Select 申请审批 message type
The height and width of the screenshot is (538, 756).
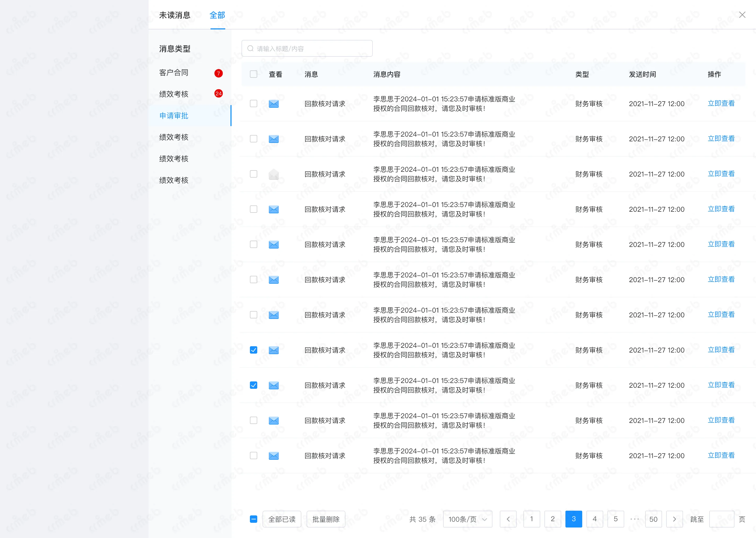coord(190,116)
